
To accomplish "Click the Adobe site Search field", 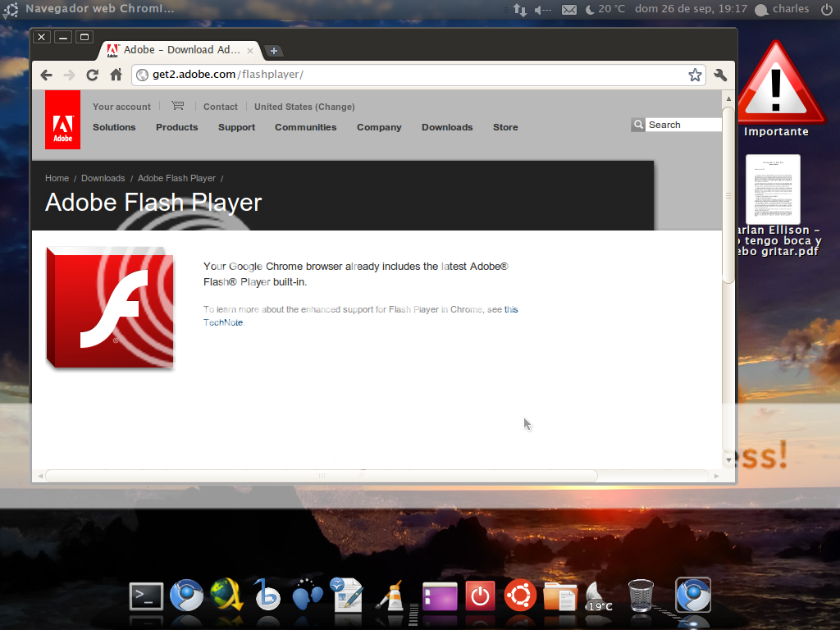I will pos(683,125).
